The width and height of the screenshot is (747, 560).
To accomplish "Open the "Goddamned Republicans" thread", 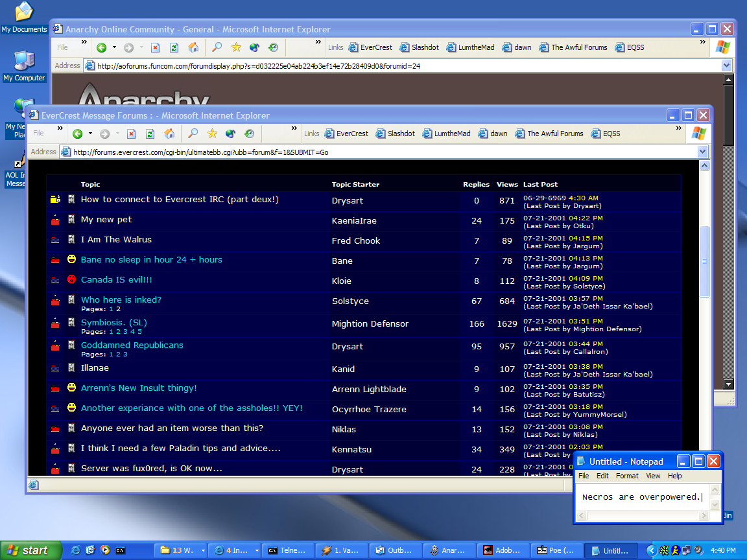I will tap(132, 345).
